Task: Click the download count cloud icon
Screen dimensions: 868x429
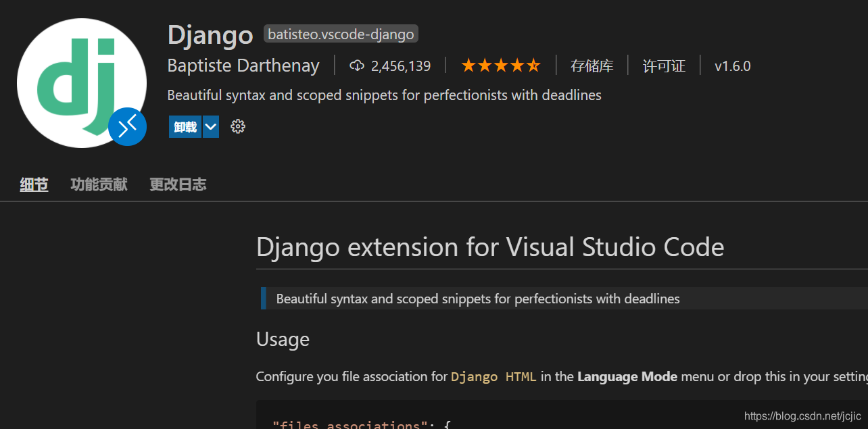Action: 357,66
